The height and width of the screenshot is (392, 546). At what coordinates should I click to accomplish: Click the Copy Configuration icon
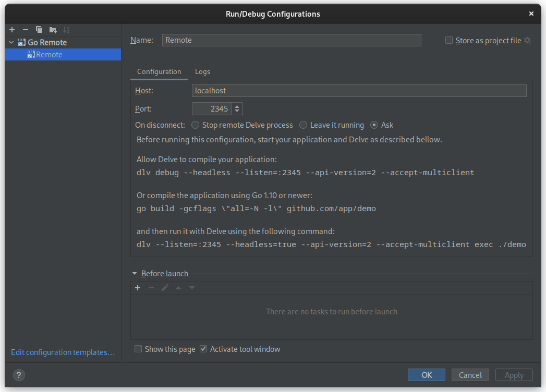pyautogui.click(x=39, y=30)
